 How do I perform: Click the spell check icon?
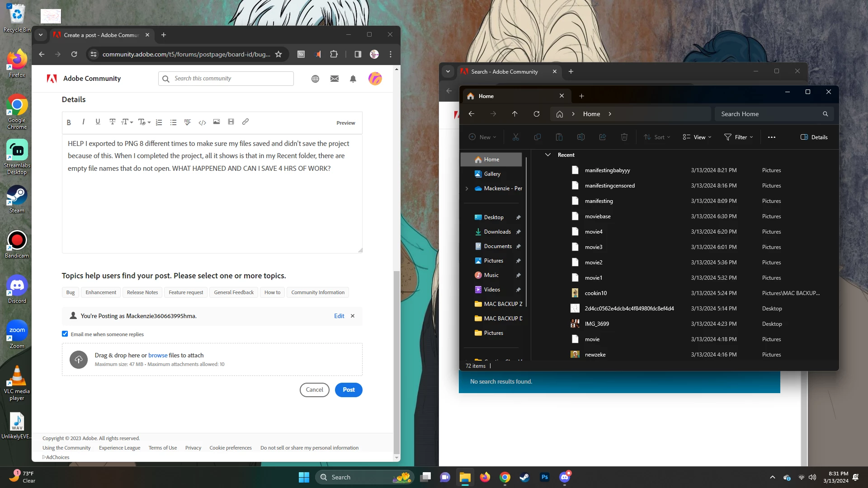coord(188,122)
